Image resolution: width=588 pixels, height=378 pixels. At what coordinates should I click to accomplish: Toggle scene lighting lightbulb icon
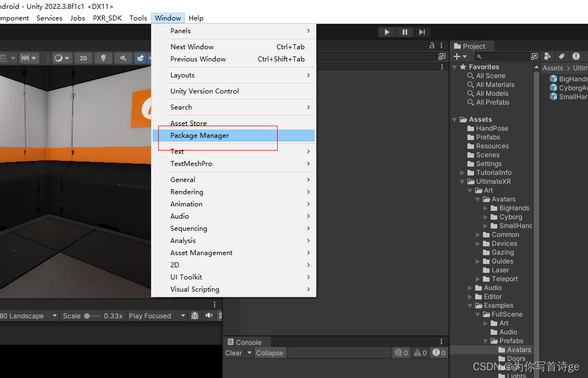click(103, 58)
